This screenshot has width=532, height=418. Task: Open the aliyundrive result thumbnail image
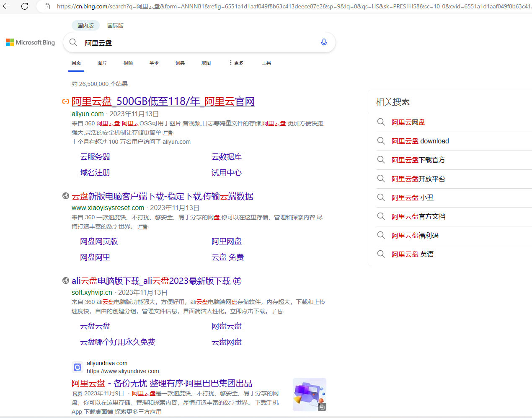click(x=310, y=395)
